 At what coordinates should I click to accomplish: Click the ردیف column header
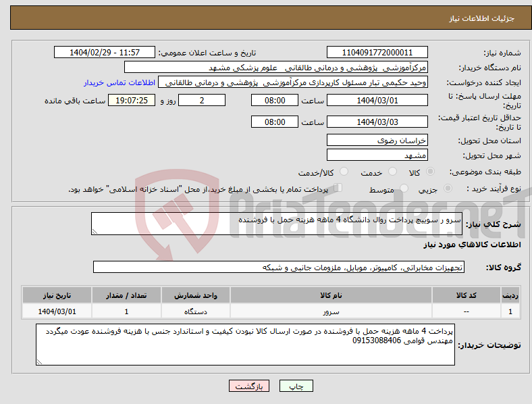pos(510,295)
